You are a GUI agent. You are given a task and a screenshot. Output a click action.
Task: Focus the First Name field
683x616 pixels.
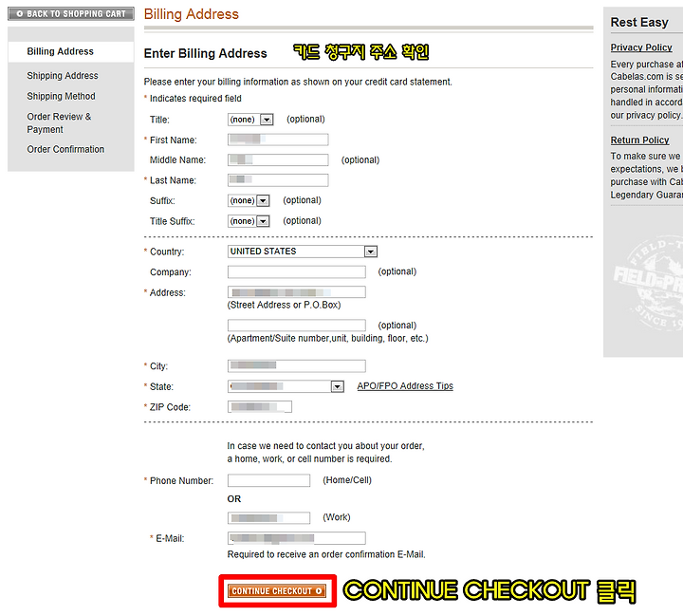tap(278, 140)
